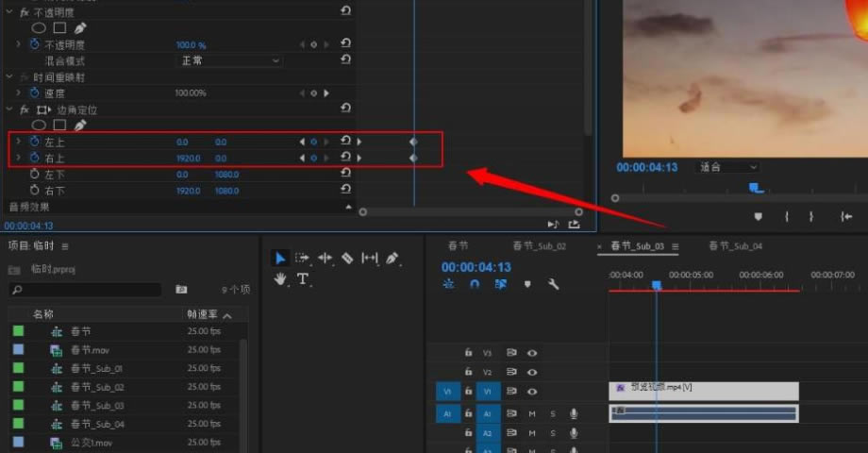Viewport: 868px width, 453px height.
Task: Select the Type tool
Action: [302, 278]
